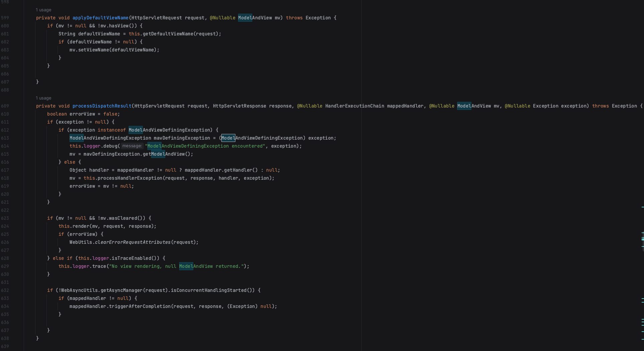Open the '1 usage' hint above applyDefaultViewName
This screenshot has height=351, width=644.
click(43, 10)
